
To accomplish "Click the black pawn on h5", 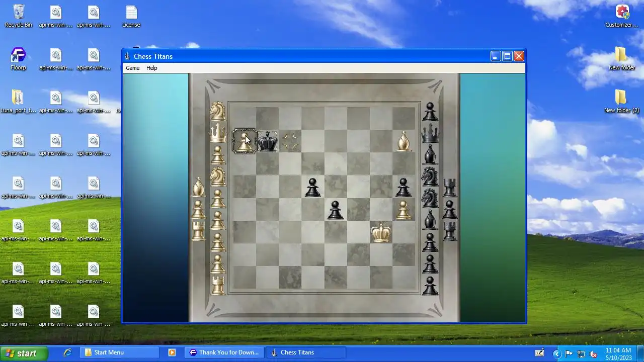I will pyautogui.click(x=403, y=187).
